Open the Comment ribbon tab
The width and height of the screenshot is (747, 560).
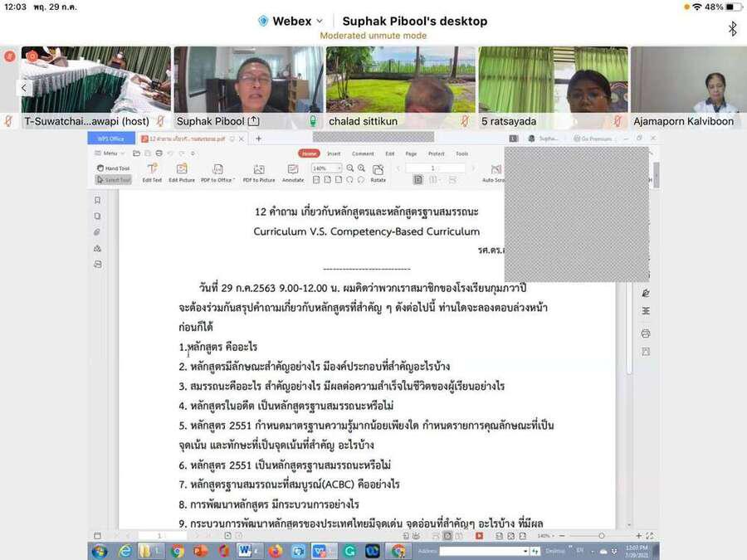click(363, 153)
